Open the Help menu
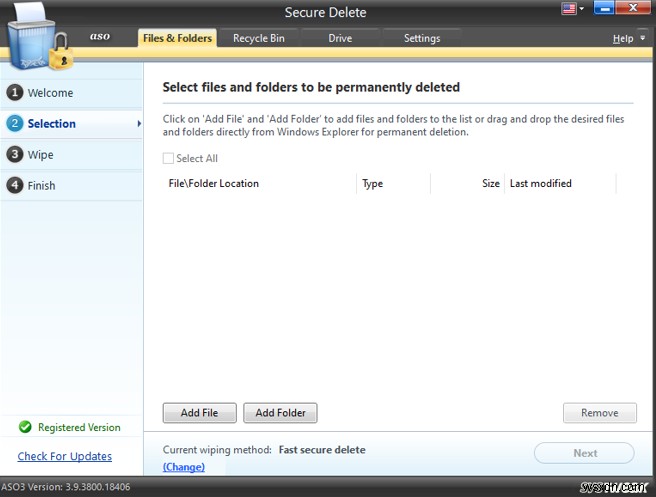The height and width of the screenshot is (497, 656). (623, 38)
